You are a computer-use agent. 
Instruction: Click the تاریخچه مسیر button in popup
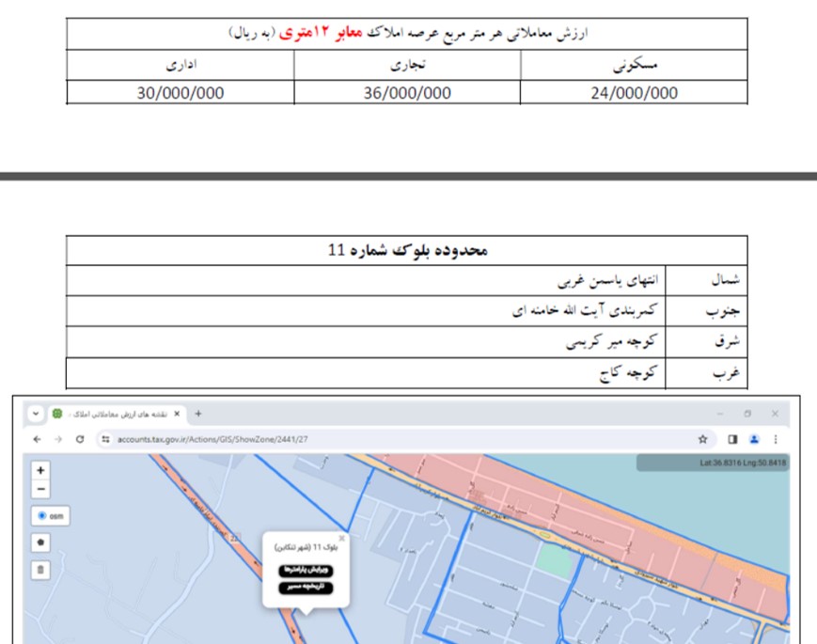305,588
